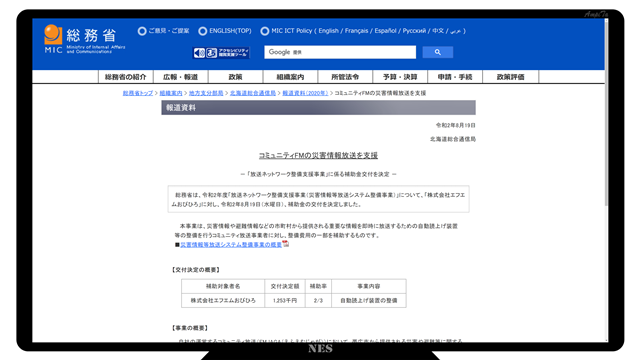Click inside the Google search field

click(x=340, y=52)
